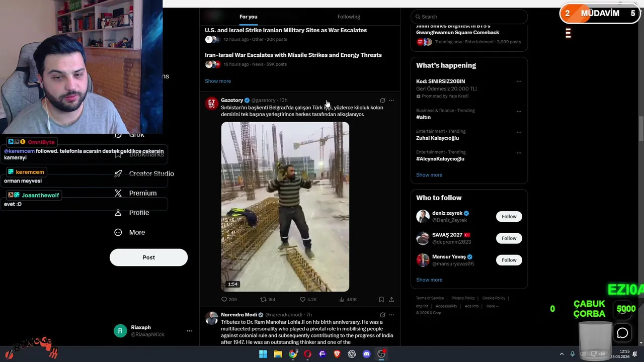Image resolution: width=644 pixels, height=362 pixels.
Task: Click the @gazetory handle
Action: 264,101
